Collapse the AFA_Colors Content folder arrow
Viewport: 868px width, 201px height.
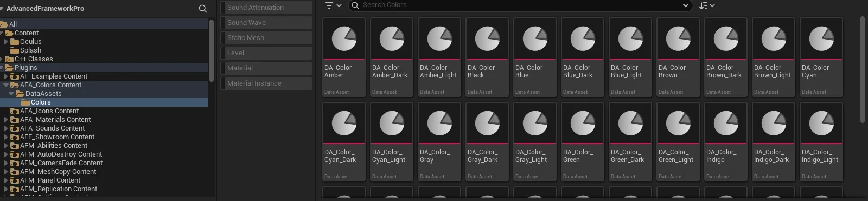[x=6, y=85]
